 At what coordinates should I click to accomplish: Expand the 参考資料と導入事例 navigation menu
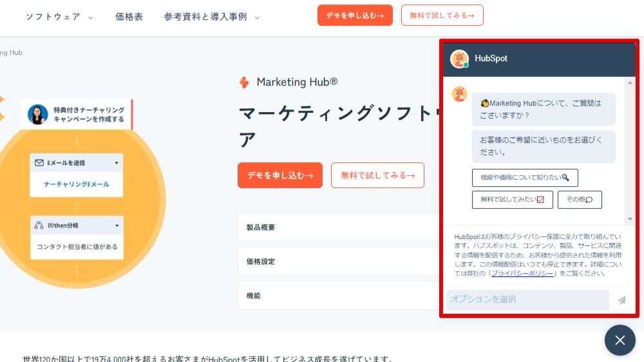[x=211, y=17]
